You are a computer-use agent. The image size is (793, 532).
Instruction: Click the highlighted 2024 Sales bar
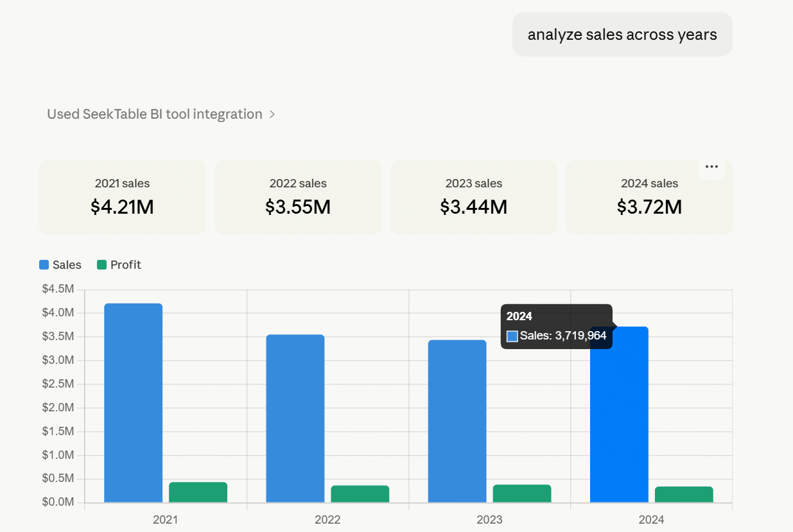click(619, 424)
